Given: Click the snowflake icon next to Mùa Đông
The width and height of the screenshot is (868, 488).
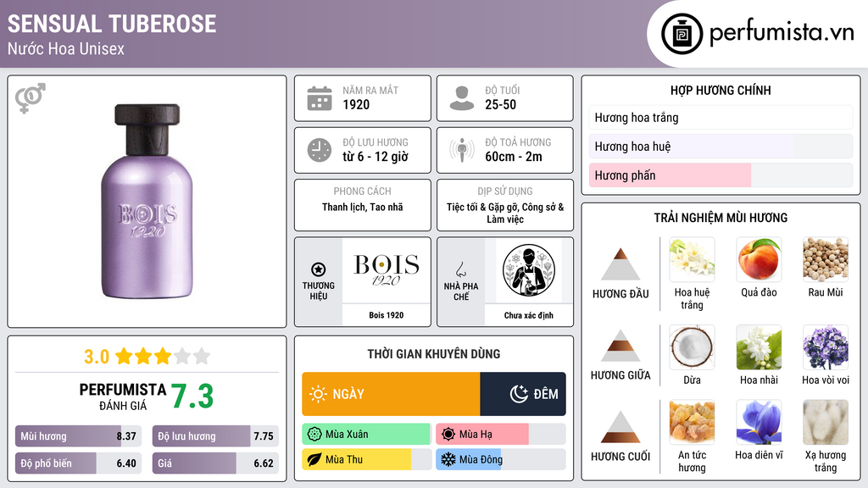Looking at the screenshot, I should pos(448,460).
